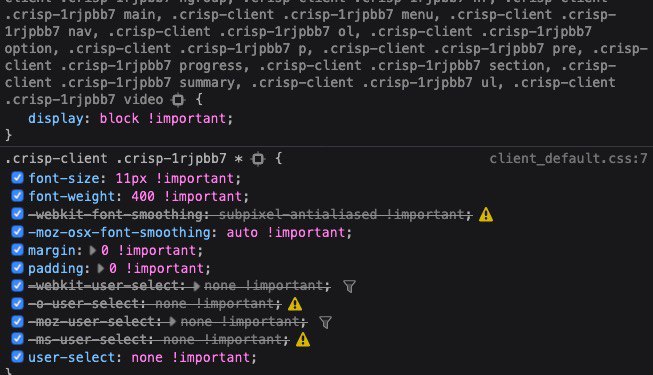The width and height of the screenshot is (653, 375).
Task: Click the '0' value of margin
Action: pos(105,250)
